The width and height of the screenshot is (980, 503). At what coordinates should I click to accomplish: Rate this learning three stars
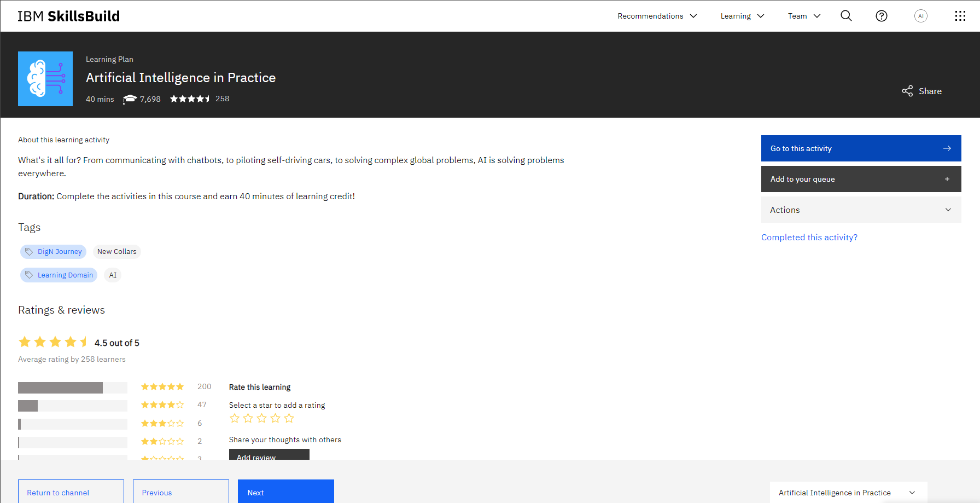click(x=262, y=418)
